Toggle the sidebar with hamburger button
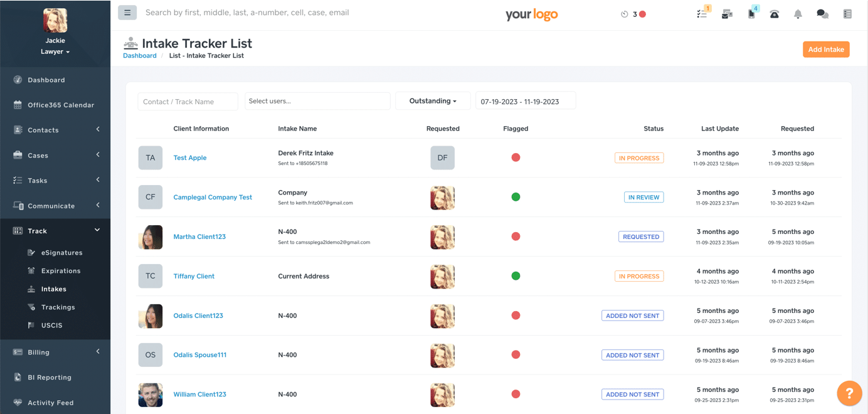Image resolution: width=868 pixels, height=414 pixels. pyautogui.click(x=127, y=13)
